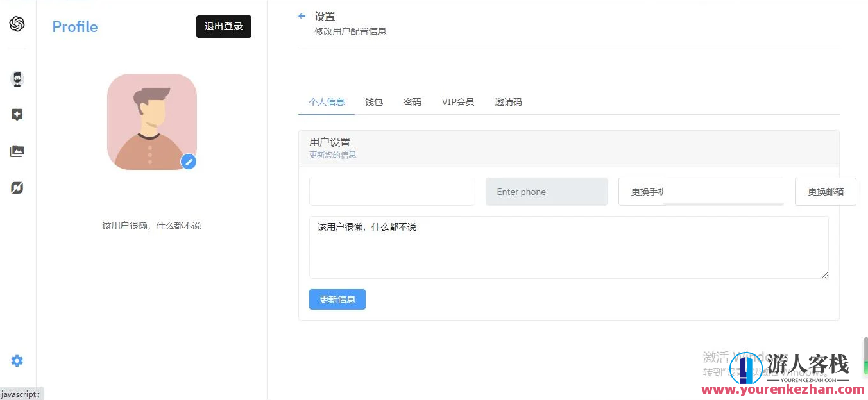868x400 pixels.
Task: Switch to the 钱包 tab
Action: click(374, 101)
